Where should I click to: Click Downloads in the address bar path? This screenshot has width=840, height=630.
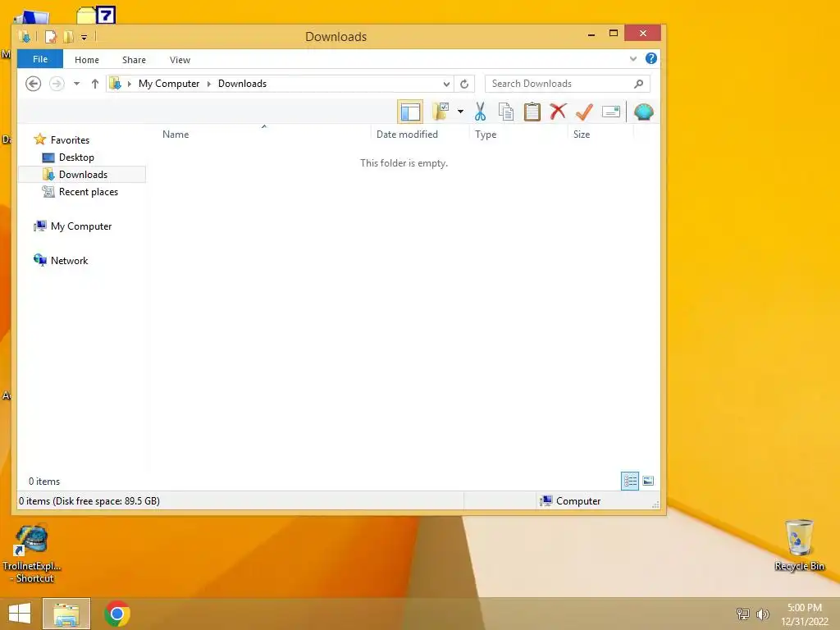242,84
